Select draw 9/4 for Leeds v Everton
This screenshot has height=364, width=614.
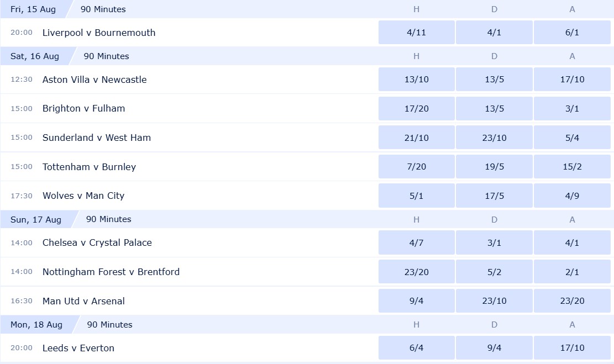494,348
